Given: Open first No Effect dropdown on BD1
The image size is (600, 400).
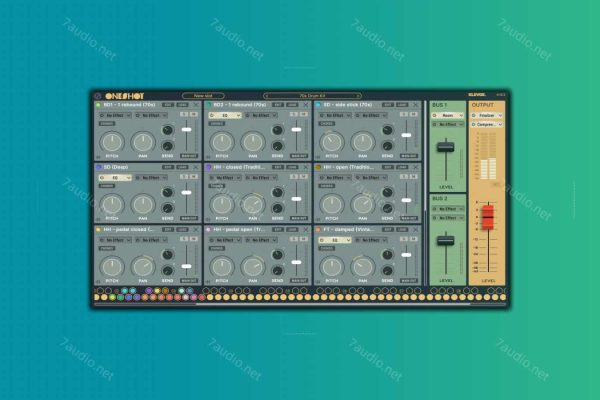Looking at the screenshot, I should tap(115, 115).
